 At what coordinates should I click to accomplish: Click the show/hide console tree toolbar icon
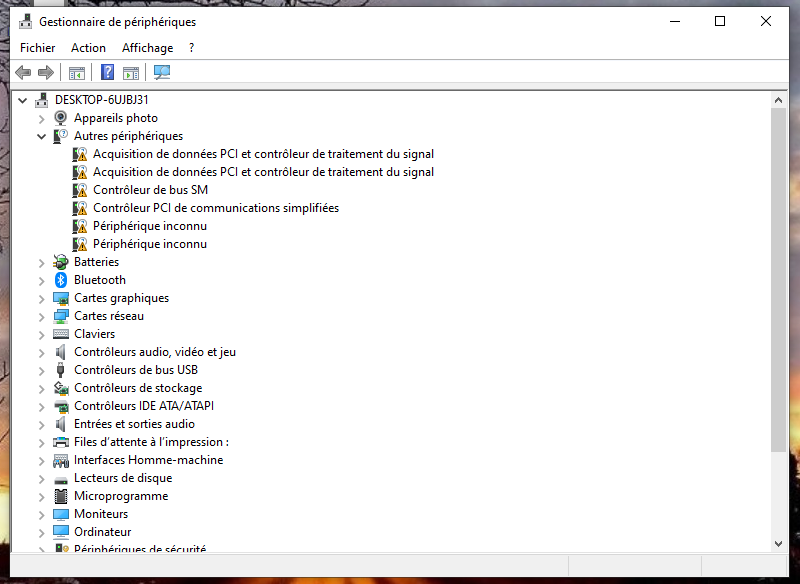tap(77, 73)
